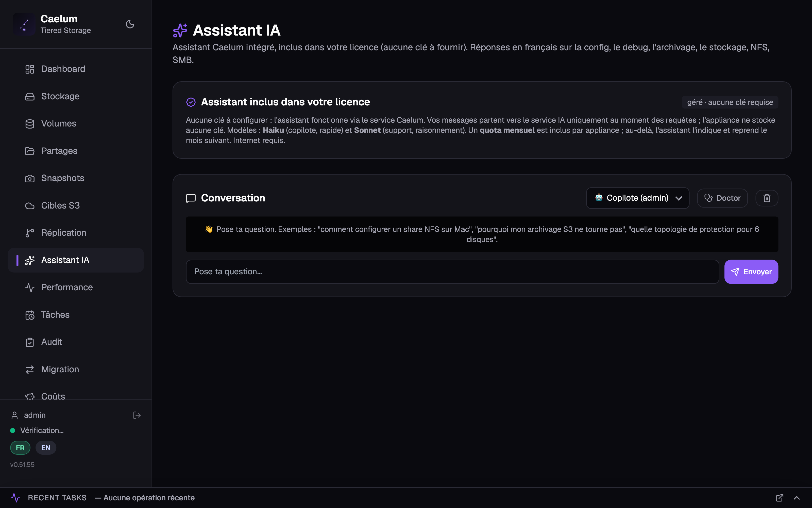Screen dimensions: 812x508
Task: Click the Performance pulse icon
Action: (x=30, y=288)
